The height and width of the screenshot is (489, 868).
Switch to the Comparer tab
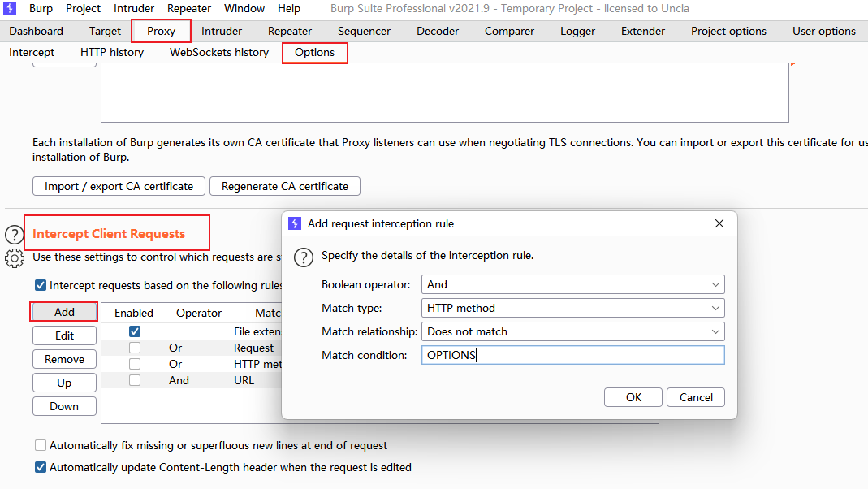pos(509,31)
